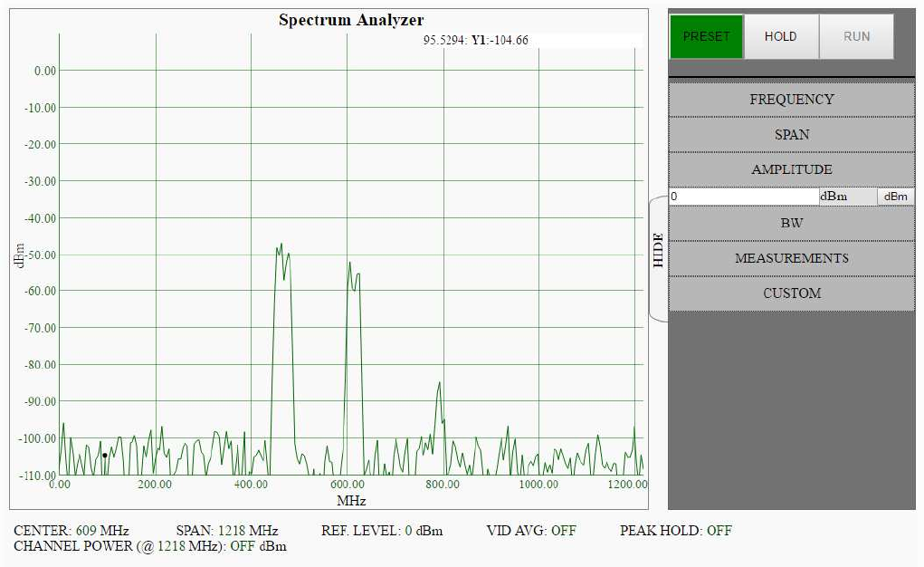Click the -80.00 y-axis tick label

click(41, 365)
